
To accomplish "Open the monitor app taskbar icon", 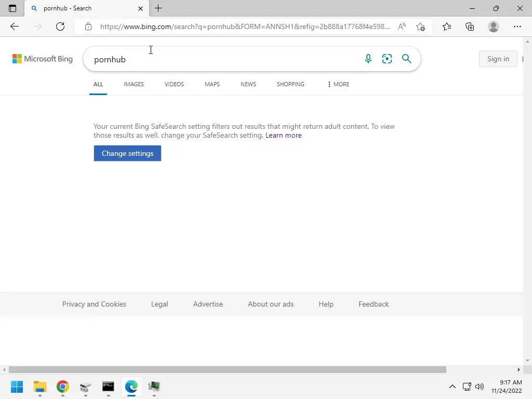I will [154, 387].
